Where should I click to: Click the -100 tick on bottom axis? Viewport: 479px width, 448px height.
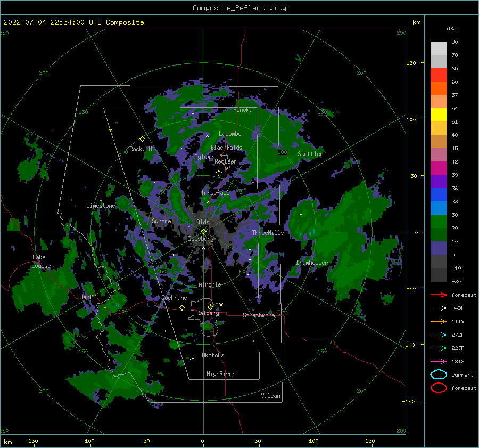pos(88,441)
